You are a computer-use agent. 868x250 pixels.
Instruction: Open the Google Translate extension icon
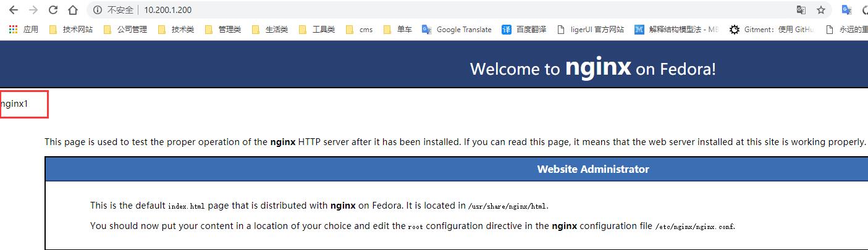tap(846, 10)
